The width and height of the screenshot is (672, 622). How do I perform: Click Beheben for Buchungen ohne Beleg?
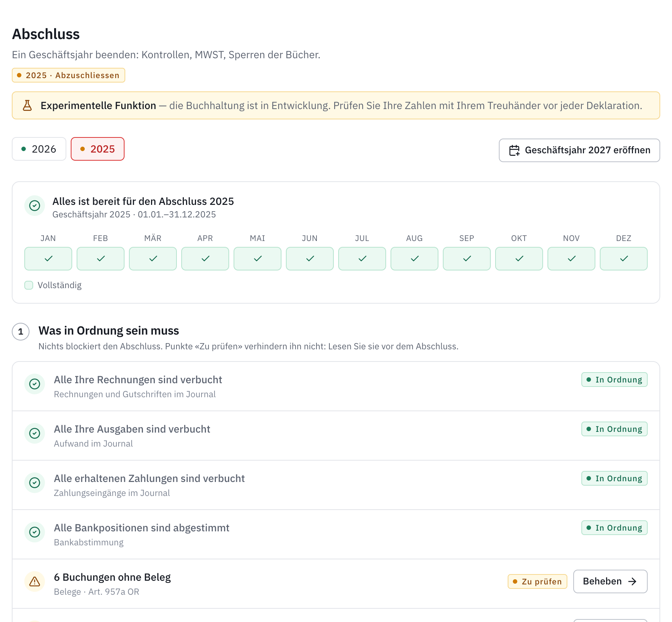(x=610, y=581)
